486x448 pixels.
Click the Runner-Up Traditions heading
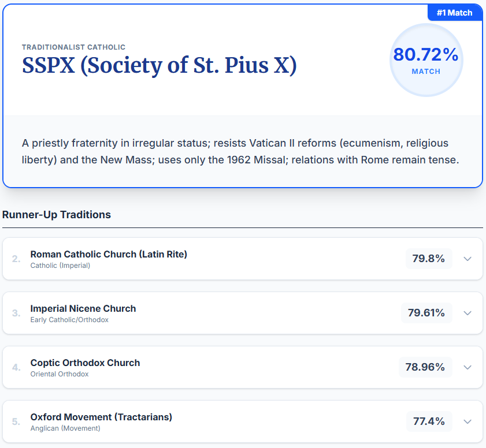(x=57, y=215)
